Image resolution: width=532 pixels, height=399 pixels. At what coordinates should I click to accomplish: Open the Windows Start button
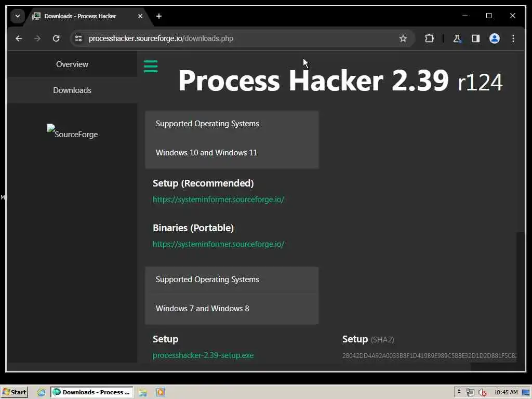tap(14, 392)
